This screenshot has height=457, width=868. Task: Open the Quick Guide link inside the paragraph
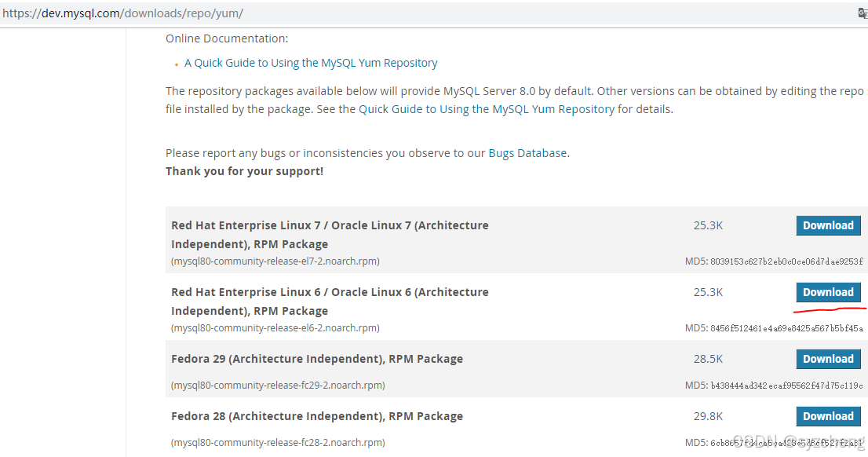coord(487,109)
